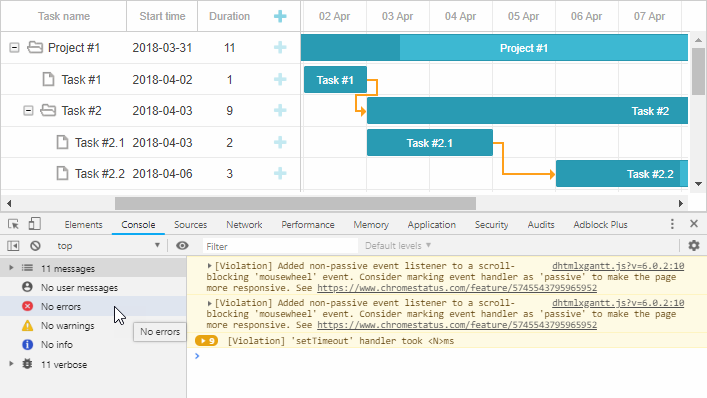Image resolution: width=707 pixels, height=398 pixels.
Task: Open the Adblock Plus tab
Action: (x=600, y=224)
